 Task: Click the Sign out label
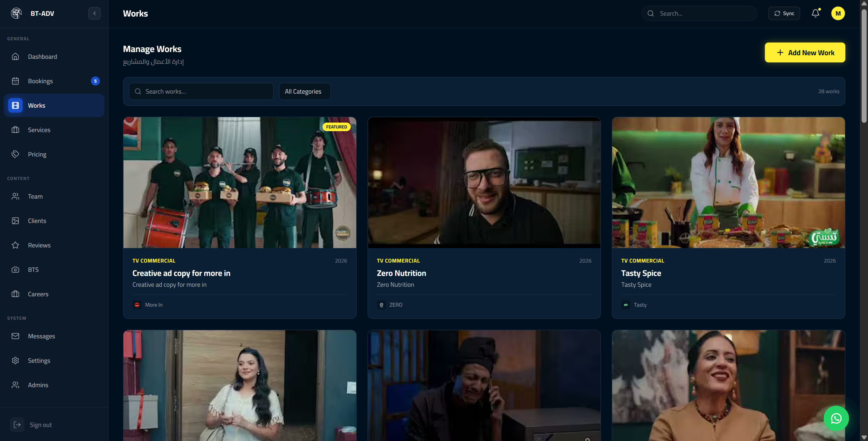[41, 425]
